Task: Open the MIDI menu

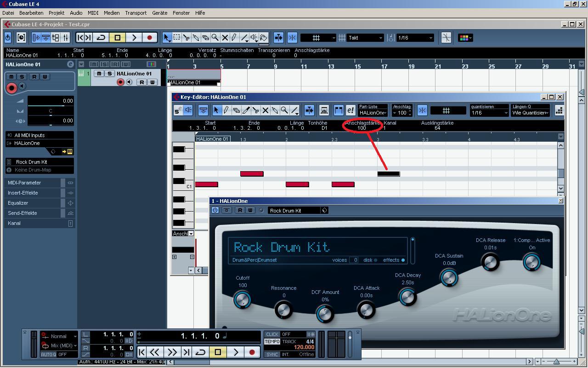Action: pyautogui.click(x=93, y=13)
